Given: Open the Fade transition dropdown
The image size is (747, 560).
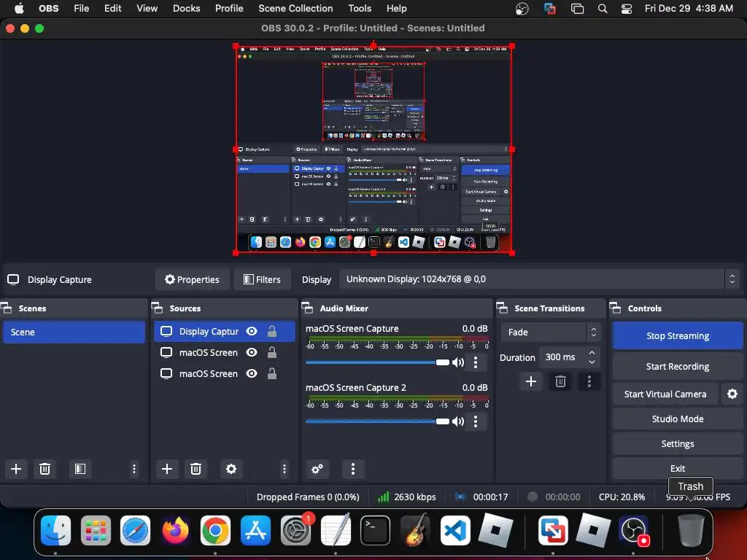Looking at the screenshot, I should tap(551, 332).
